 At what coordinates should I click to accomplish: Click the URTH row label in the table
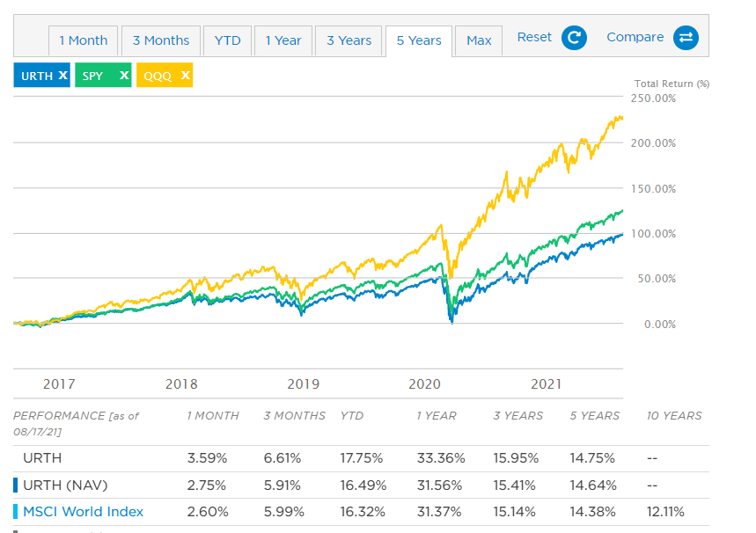click(x=42, y=458)
